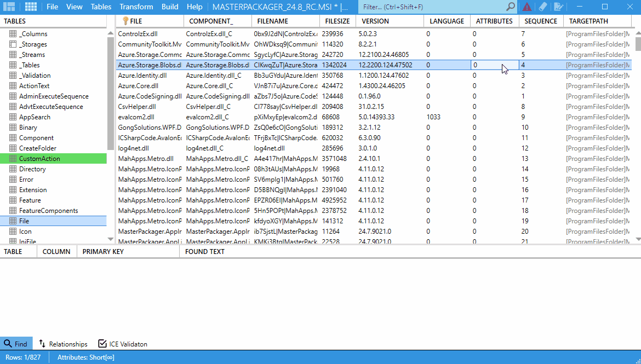641x364 pixels.
Task: Select the Extension table
Action: pyautogui.click(x=54, y=190)
